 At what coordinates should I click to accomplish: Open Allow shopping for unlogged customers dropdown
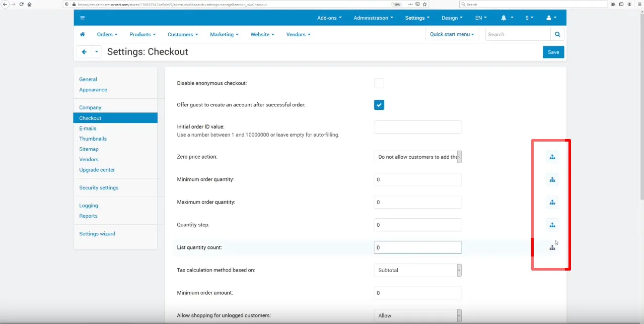(418, 315)
